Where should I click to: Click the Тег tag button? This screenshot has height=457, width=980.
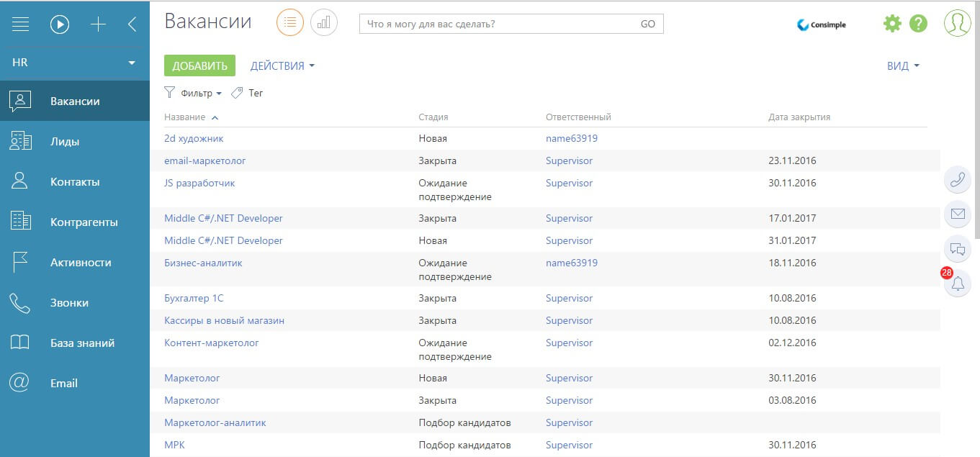247,93
